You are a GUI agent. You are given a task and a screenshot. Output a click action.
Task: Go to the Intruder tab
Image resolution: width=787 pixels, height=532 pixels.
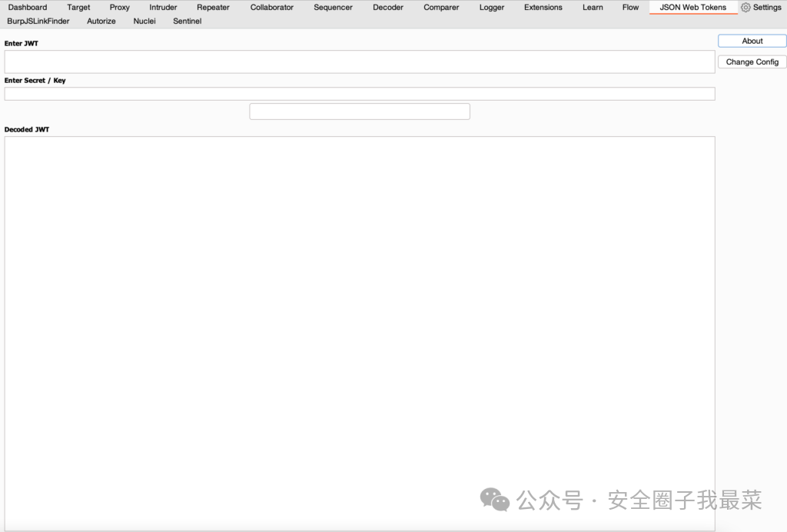[163, 7]
